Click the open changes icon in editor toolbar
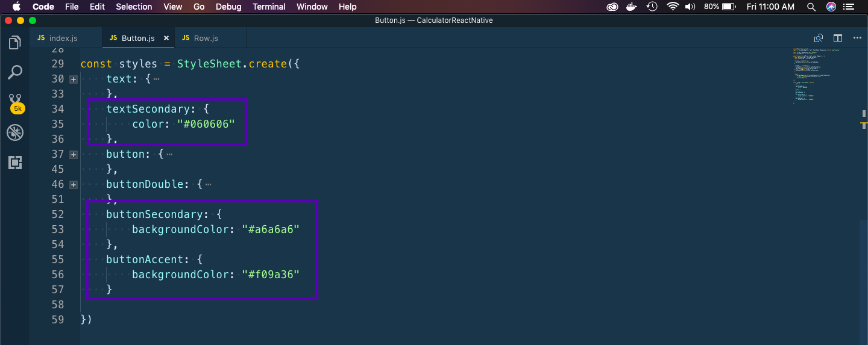 [818, 38]
